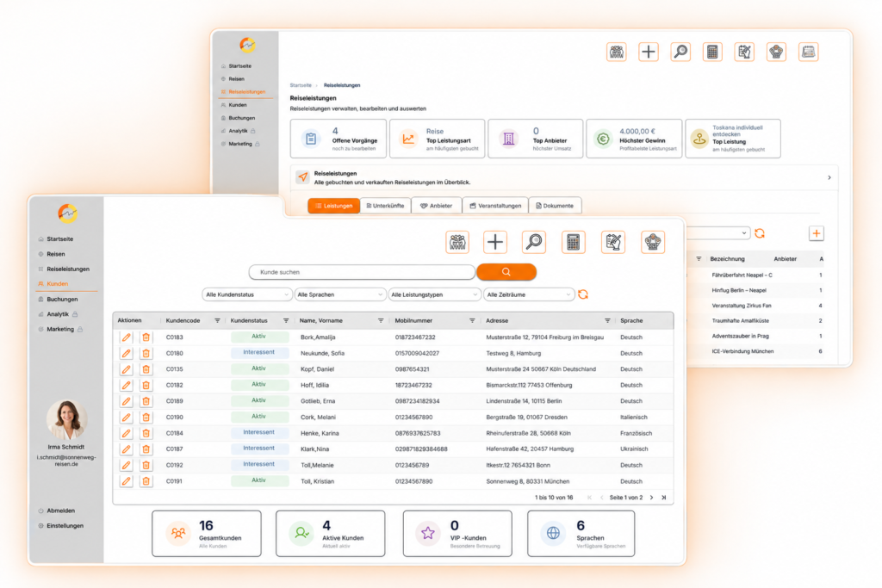The image size is (882, 588).
Task: Delete customer C0180 using trash icon
Action: click(146, 353)
